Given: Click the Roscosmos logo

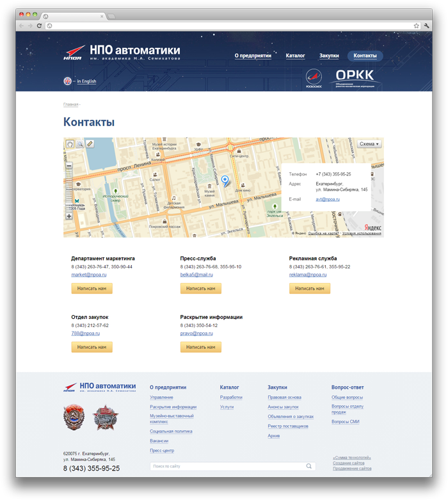Looking at the screenshot, I should (x=314, y=78).
